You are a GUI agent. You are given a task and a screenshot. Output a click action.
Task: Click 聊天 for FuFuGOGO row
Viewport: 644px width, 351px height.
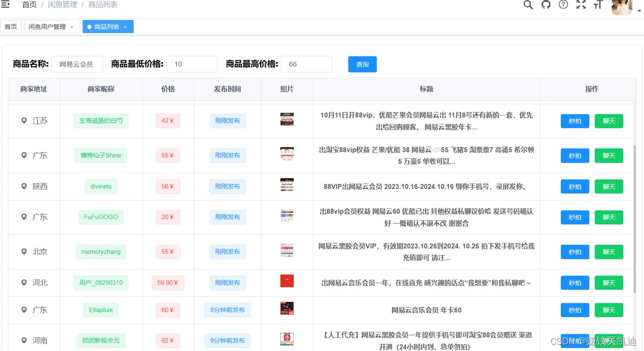pyautogui.click(x=609, y=217)
